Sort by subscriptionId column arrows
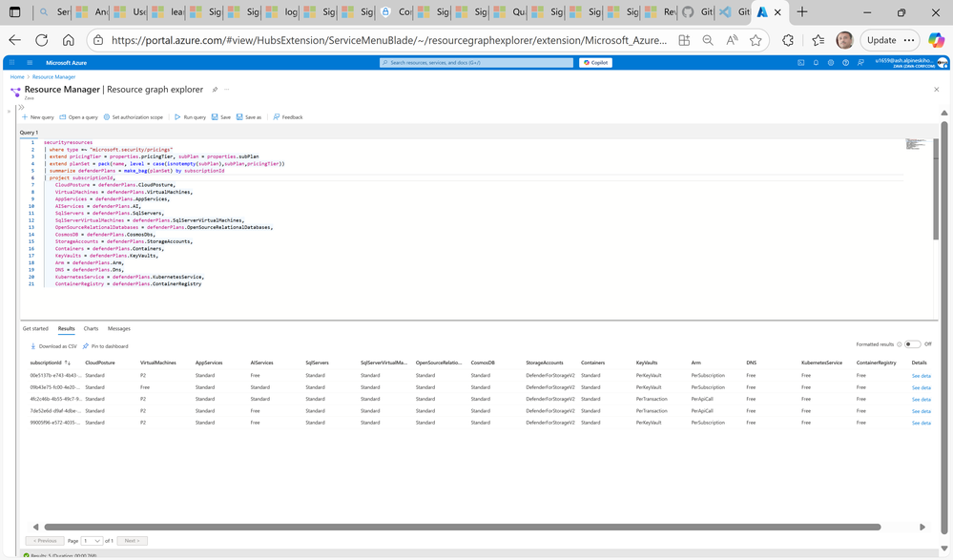Viewport: 953px width, 560px height. tap(68, 363)
